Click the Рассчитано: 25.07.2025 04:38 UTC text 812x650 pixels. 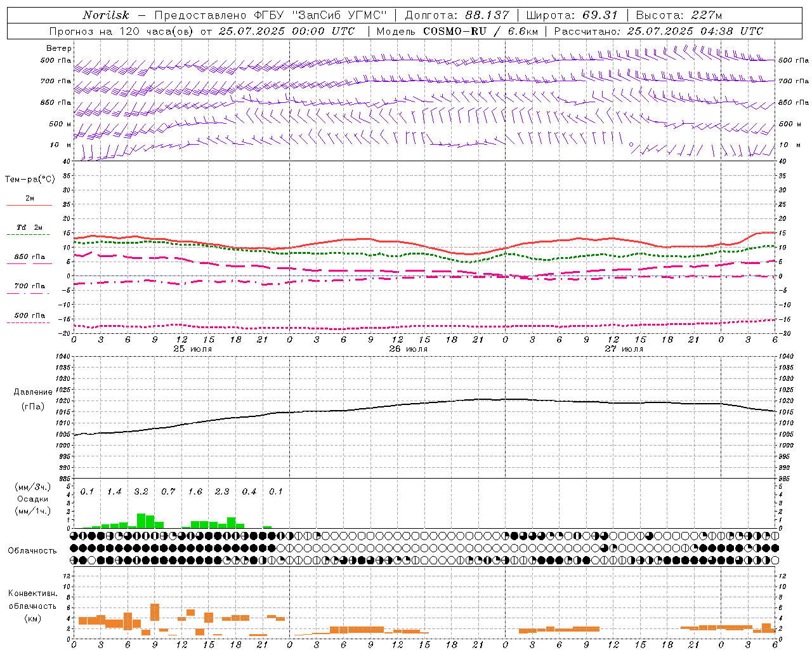[658, 31]
